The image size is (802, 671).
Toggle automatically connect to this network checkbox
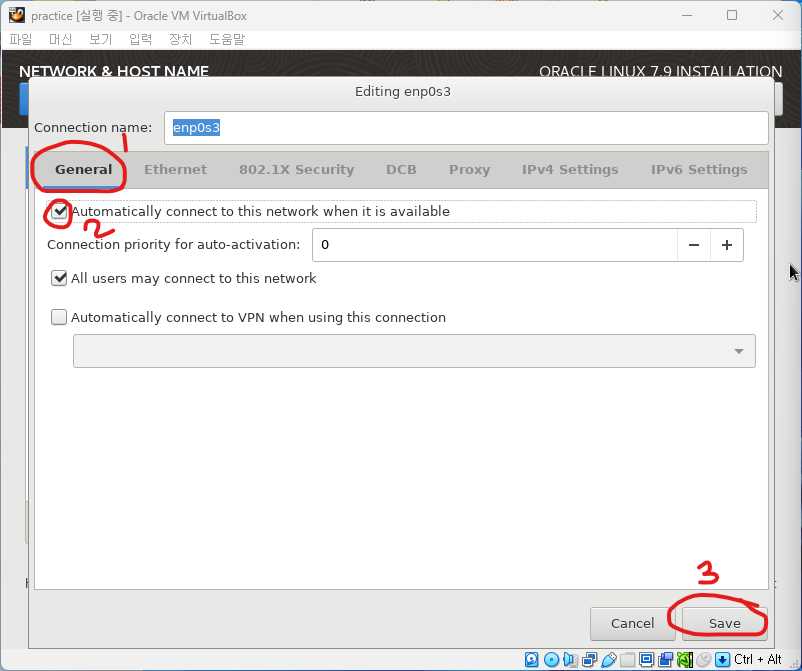tap(59, 211)
